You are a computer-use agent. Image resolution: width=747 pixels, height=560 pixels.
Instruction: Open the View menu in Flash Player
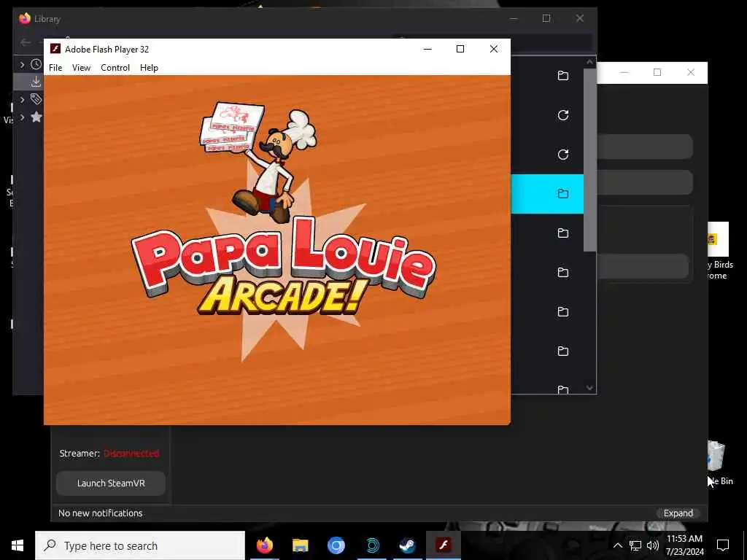tap(81, 68)
